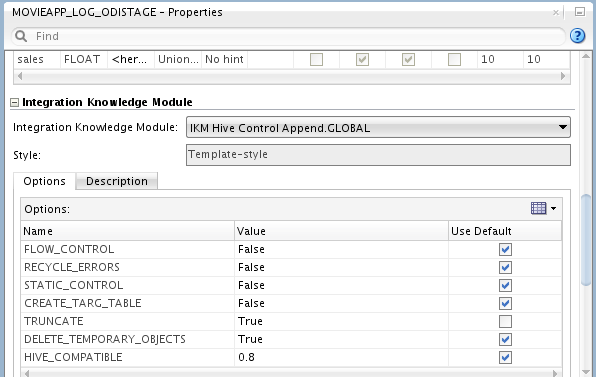Switch to the Description tab

(117, 181)
